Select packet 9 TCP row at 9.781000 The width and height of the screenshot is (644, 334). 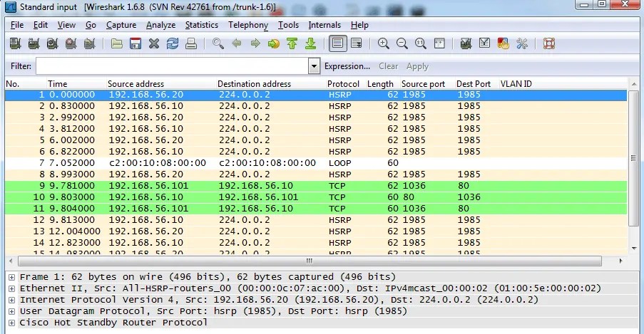point(316,186)
